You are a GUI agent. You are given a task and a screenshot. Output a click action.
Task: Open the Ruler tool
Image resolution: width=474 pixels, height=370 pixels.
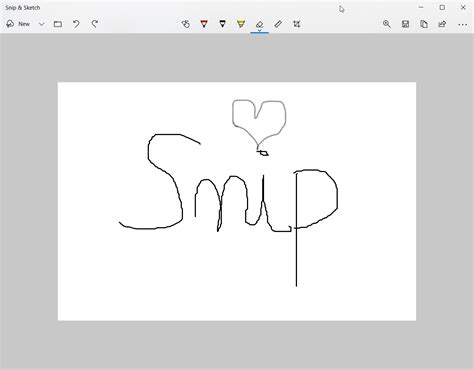point(278,24)
